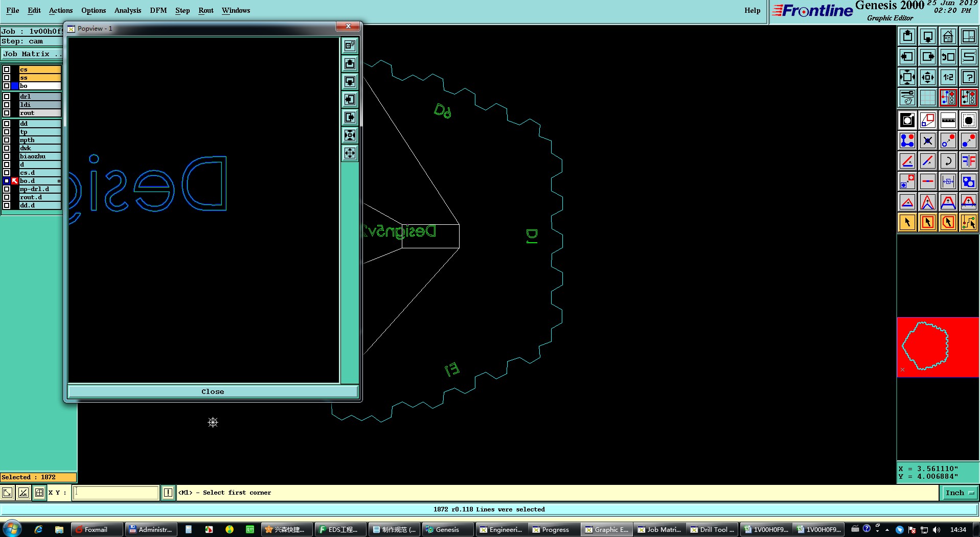Open the grid display icon
980x537 pixels.
click(928, 97)
